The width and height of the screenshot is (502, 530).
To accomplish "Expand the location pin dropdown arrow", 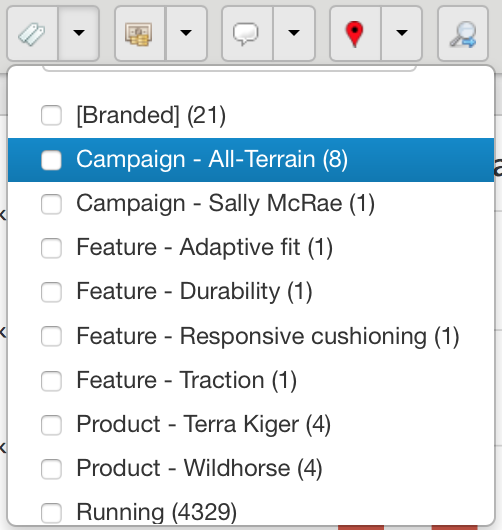I will point(402,33).
